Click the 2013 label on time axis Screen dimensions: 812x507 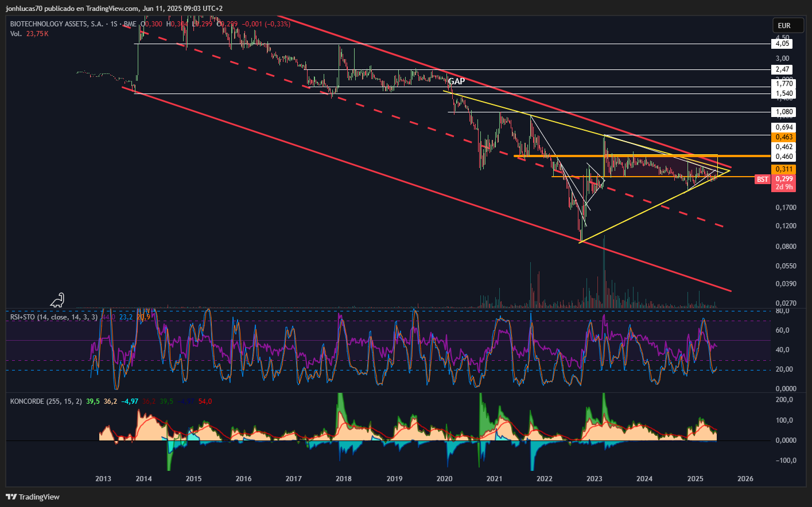point(103,479)
